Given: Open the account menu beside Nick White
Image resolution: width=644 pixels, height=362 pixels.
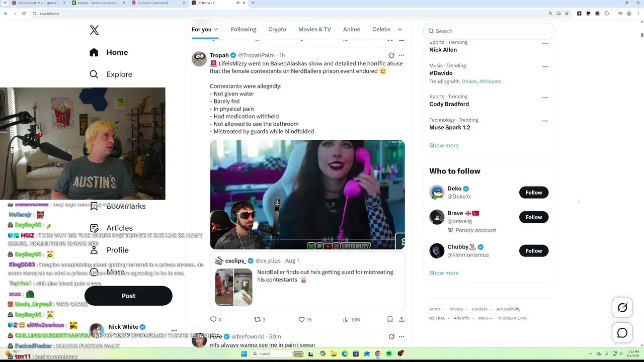Looking at the screenshot, I should coord(174,330).
